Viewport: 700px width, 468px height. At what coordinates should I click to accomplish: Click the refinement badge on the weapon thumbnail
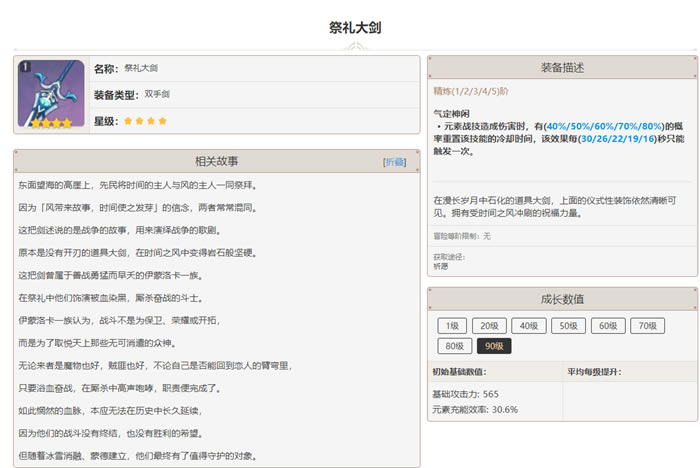[26, 67]
